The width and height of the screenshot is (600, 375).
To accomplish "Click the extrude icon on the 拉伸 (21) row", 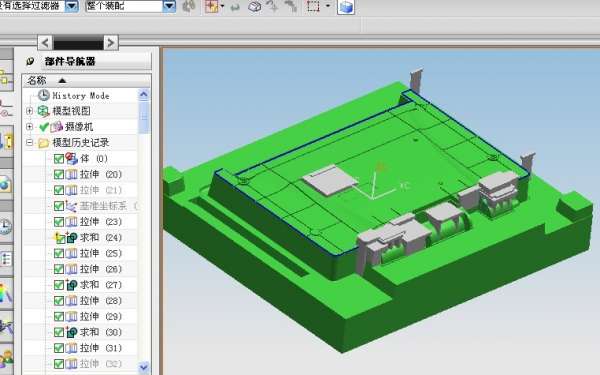I will [x=72, y=190].
